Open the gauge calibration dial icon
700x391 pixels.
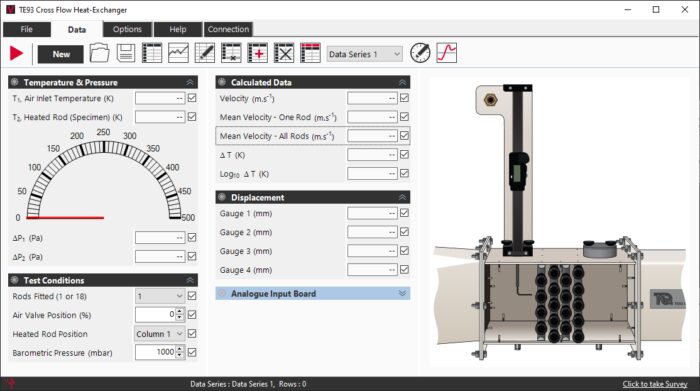[420, 53]
